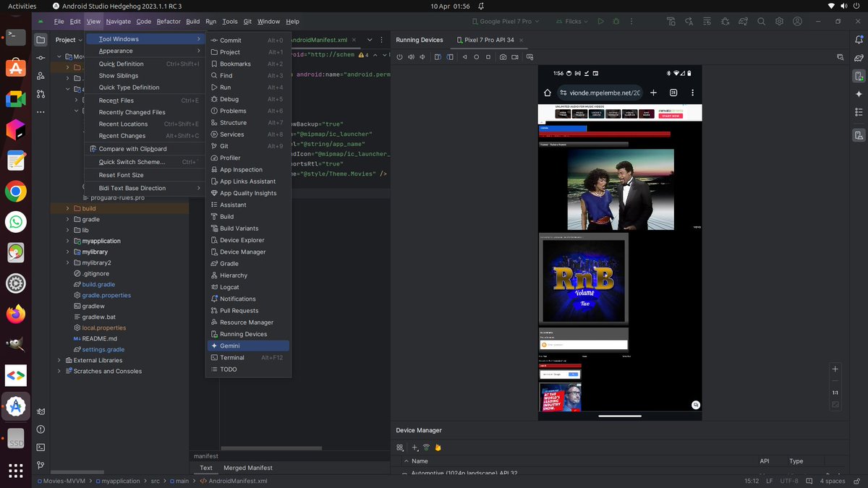Click 4 spaces indent setting
This screenshot has height=488, width=868.
[x=832, y=481]
